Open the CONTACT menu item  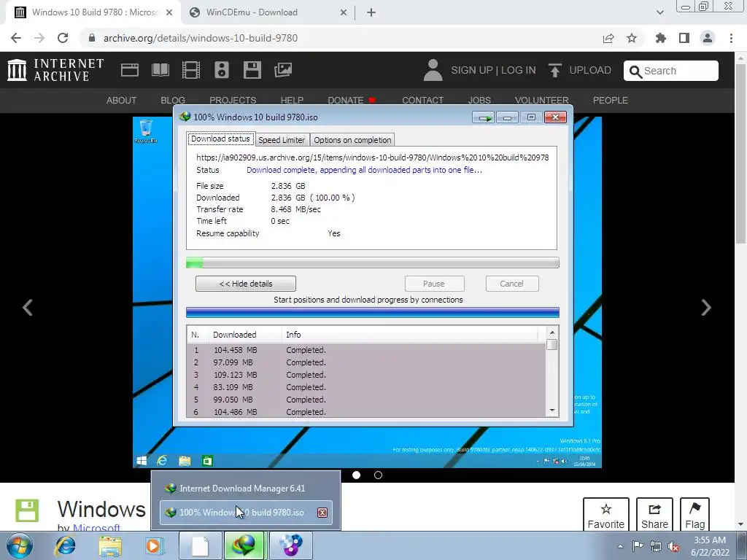(422, 101)
